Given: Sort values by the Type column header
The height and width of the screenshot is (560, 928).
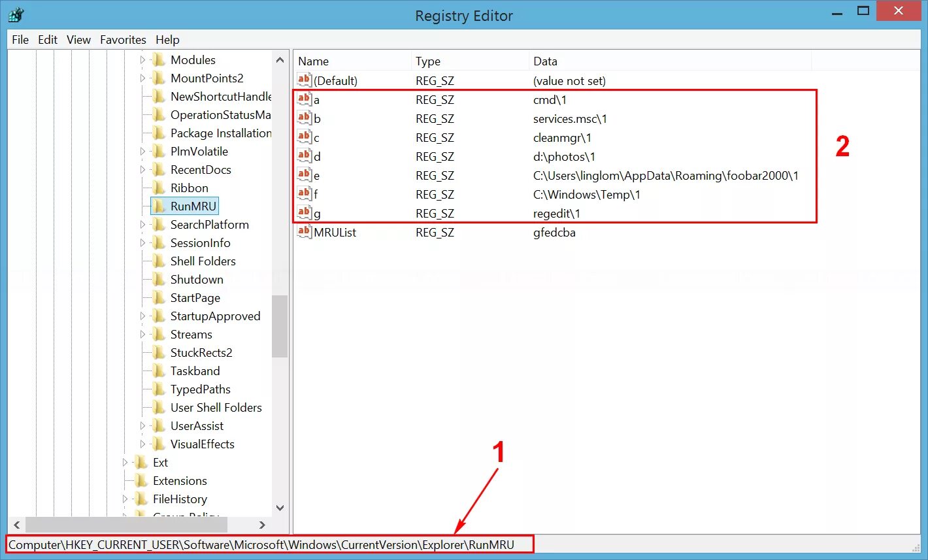Looking at the screenshot, I should [470, 61].
